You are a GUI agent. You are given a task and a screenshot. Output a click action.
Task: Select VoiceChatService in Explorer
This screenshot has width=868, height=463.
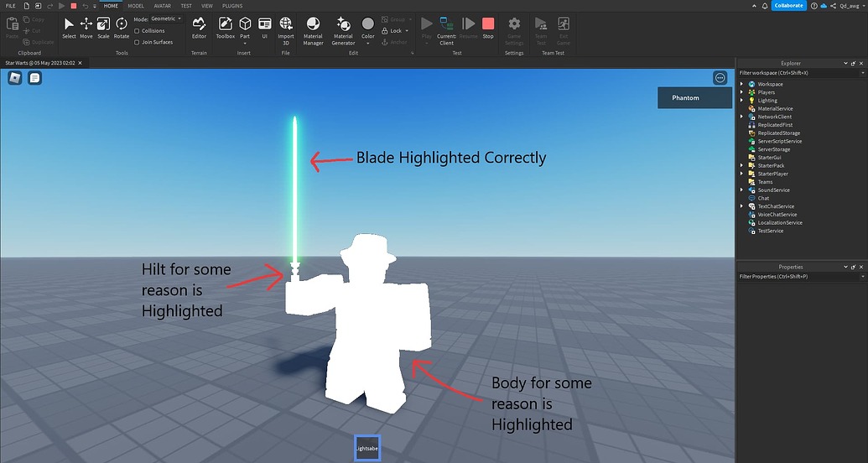pos(777,215)
